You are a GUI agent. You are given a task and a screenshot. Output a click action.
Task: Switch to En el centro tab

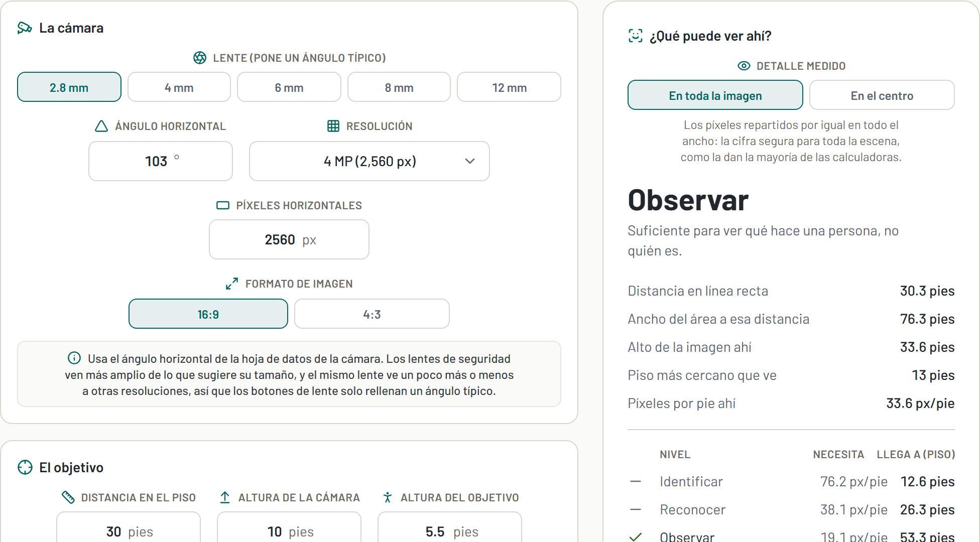[x=882, y=95]
